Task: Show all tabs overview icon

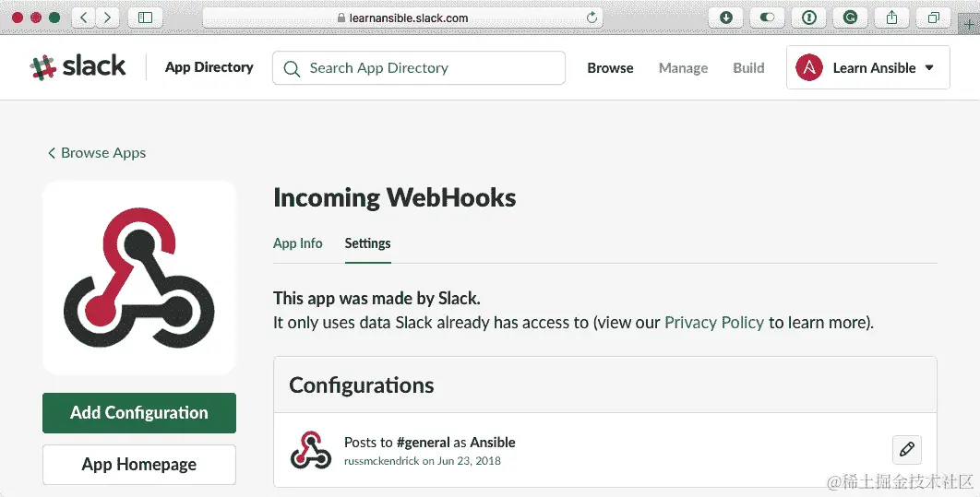Action: click(933, 18)
